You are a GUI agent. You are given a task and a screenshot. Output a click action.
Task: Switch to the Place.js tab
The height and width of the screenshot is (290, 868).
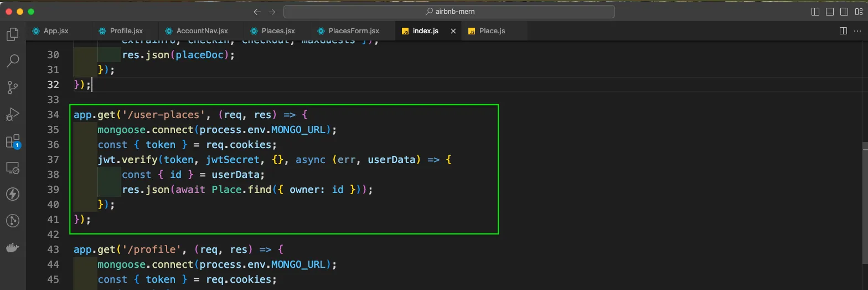492,31
